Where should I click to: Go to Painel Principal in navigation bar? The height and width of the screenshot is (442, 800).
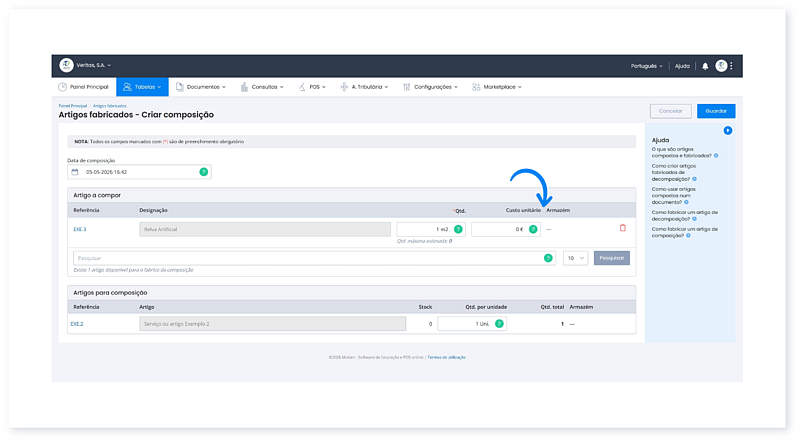click(x=83, y=87)
